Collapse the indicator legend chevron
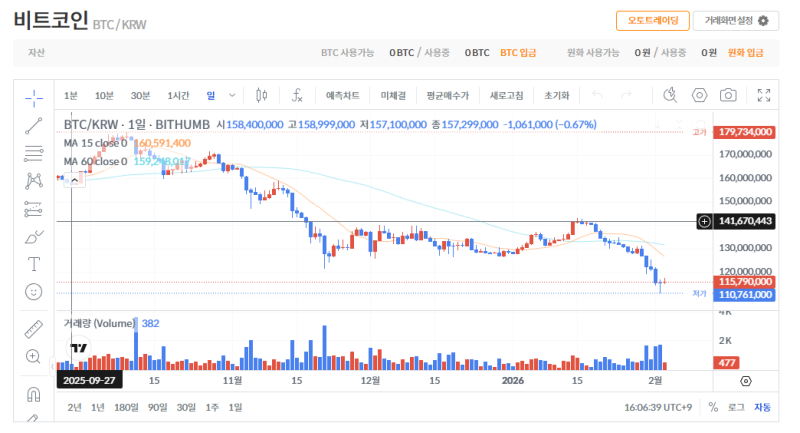This screenshot has width=800, height=433. (x=74, y=179)
